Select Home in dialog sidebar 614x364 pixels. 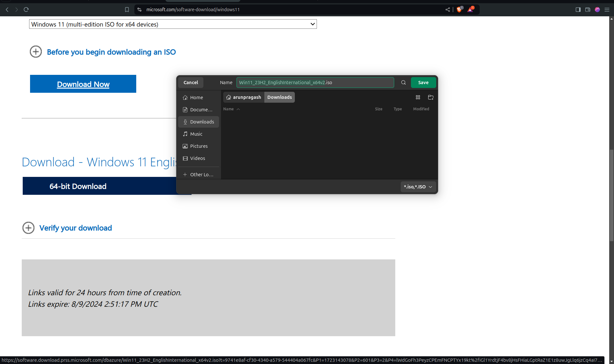coord(199,98)
